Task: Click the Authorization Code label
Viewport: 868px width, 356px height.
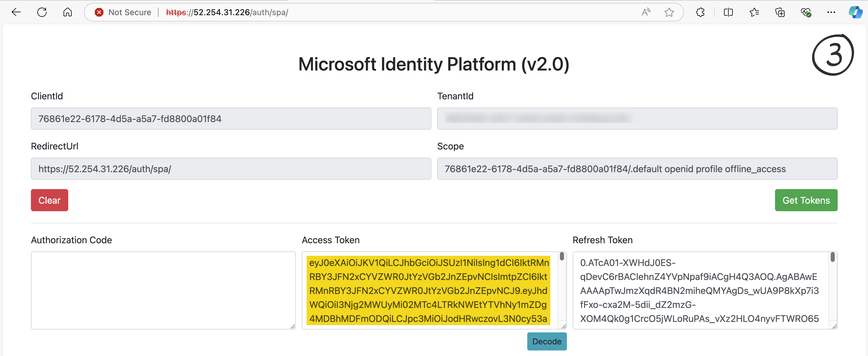Action: click(71, 240)
